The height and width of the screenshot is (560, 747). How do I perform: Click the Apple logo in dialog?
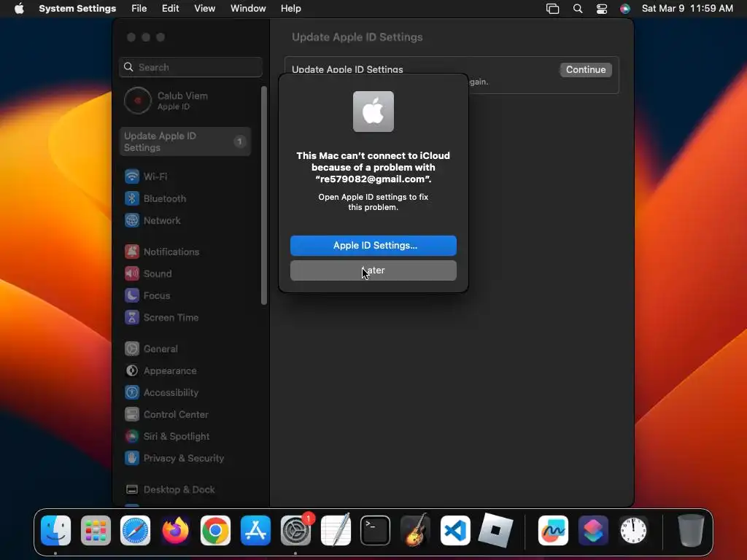point(373,112)
